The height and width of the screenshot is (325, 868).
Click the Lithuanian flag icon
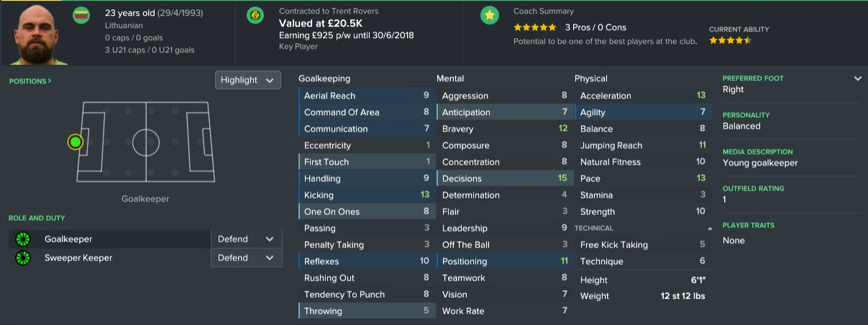tap(81, 14)
